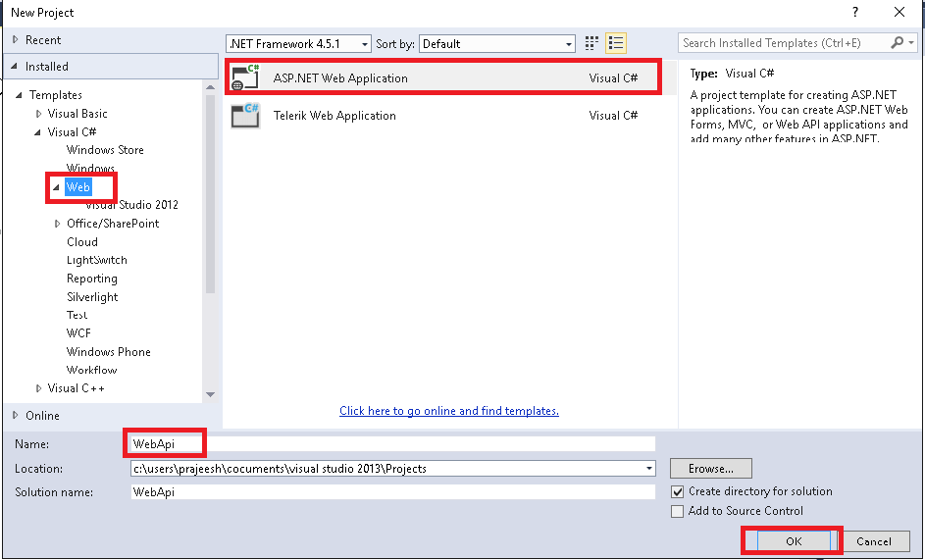This screenshot has height=560, width=925.
Task: Collapse the Web node arrow
Action: (57, 187)
